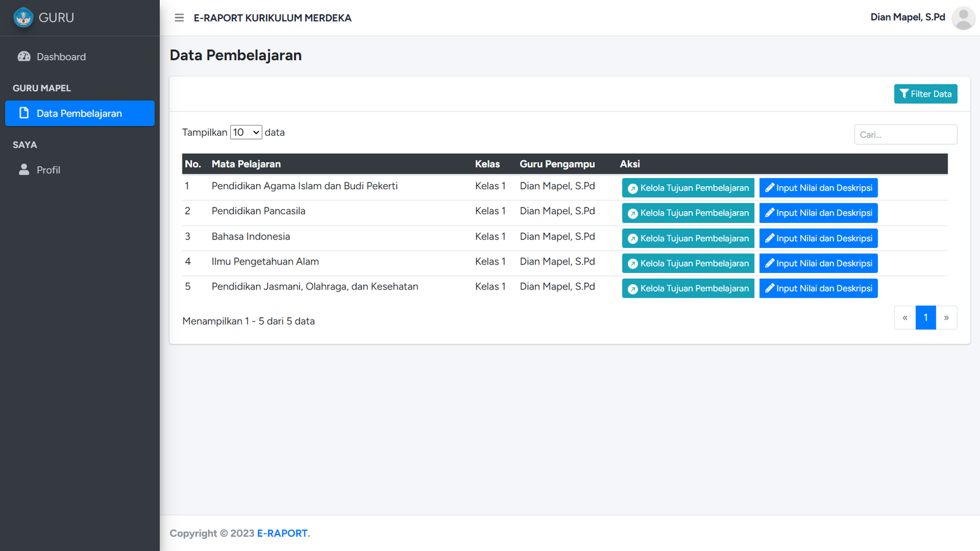Click the Dashboard gauge icon
This screenshot has height=551, width=980.
pyautogui.click(x=24, y=56)
